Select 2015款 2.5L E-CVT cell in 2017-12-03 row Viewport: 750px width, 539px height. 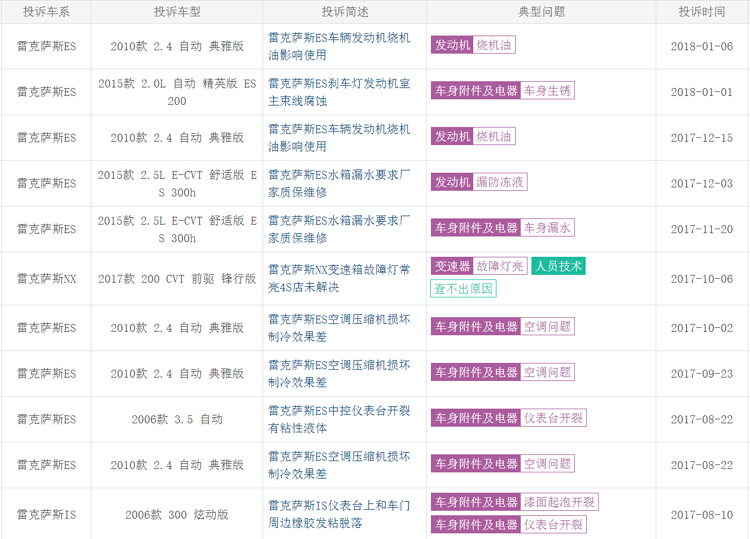[177, 184]
